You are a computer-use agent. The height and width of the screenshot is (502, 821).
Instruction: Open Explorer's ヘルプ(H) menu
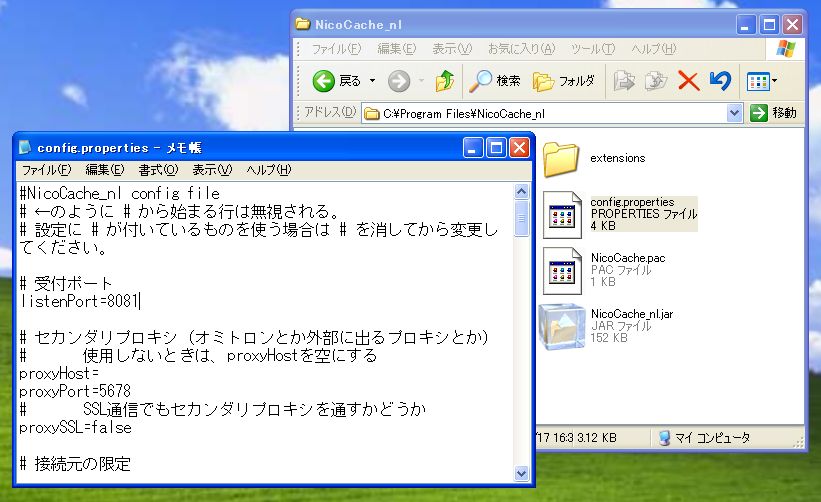point(653,49)
